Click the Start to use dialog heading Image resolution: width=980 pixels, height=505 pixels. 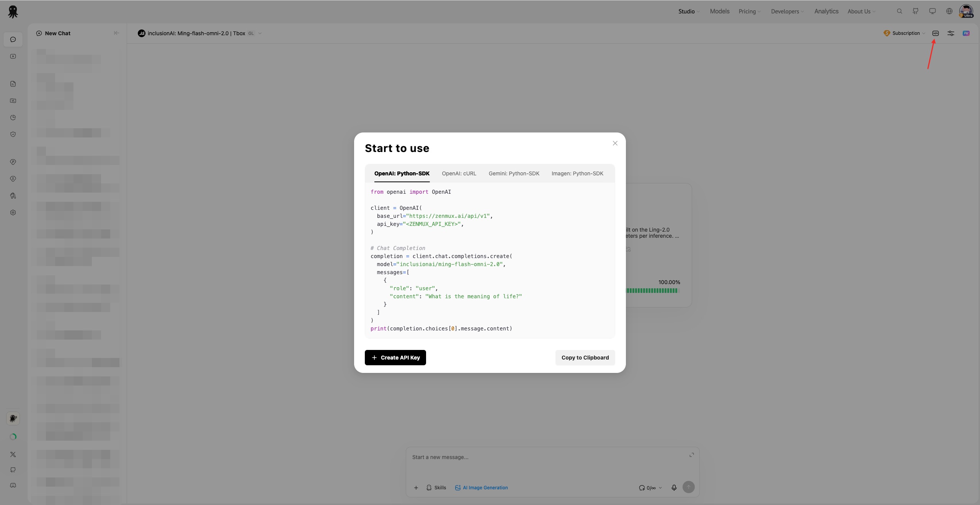397,148
